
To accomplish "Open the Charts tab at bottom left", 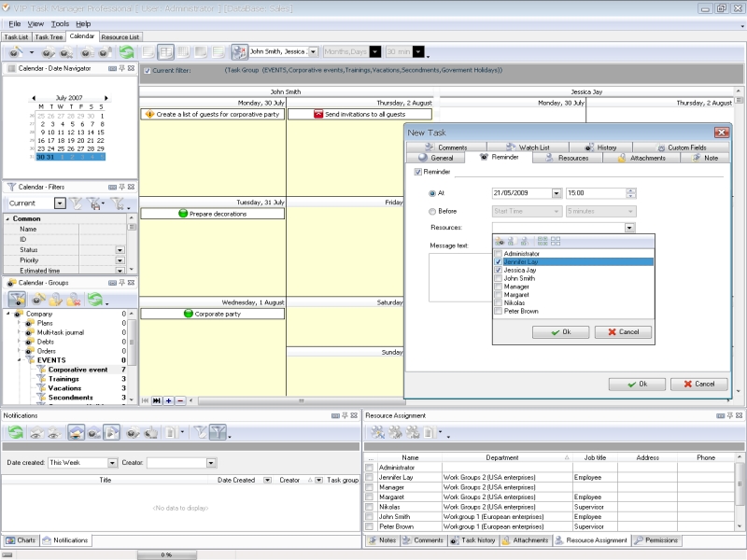I will (21, 540).
